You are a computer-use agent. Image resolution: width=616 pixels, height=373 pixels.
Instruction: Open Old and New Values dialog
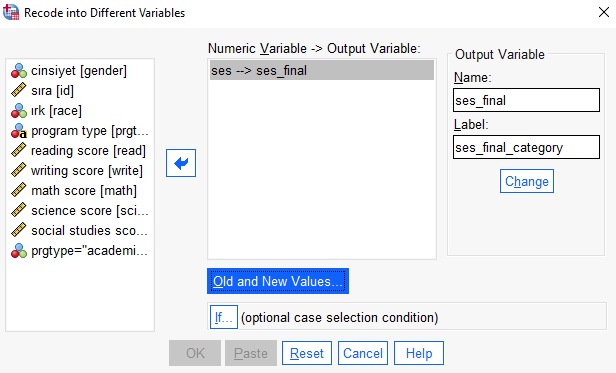pos(278,281)
